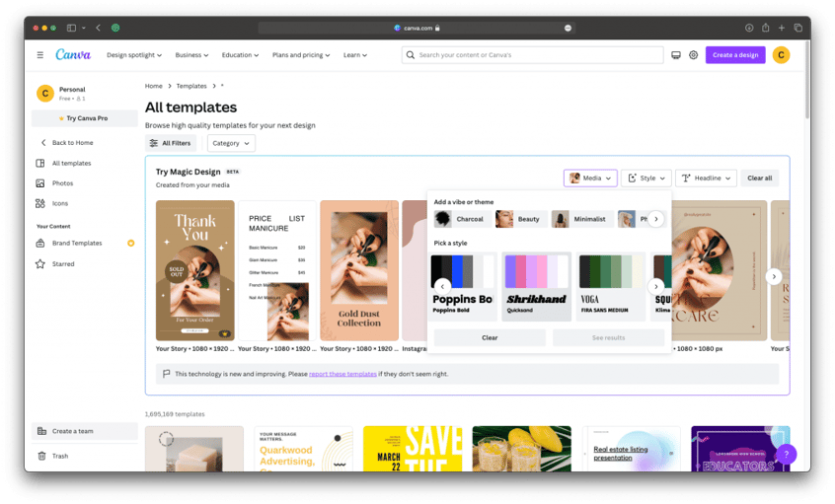Click Starred in sidebar
Screen dimensions: 835x504
[x=63, y=264]
